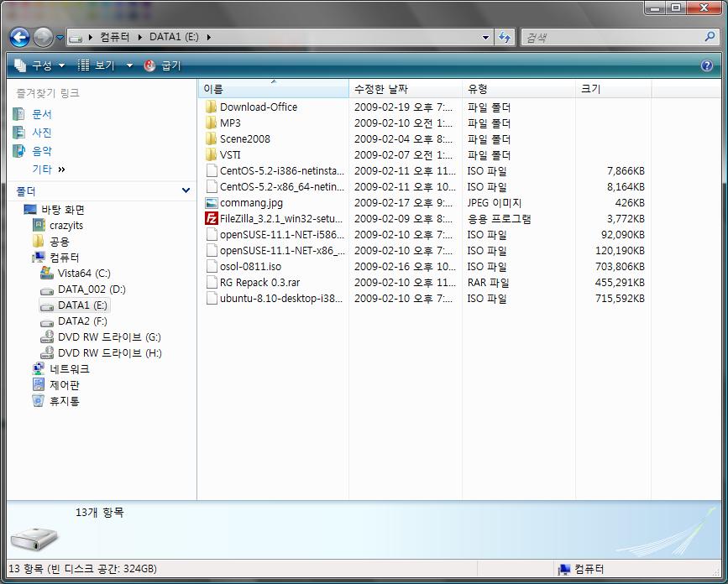Image resolution: width=728 pixels, height=584 pixels.
Task: Select the Download-Office folder icon
Action: point(212,107)
